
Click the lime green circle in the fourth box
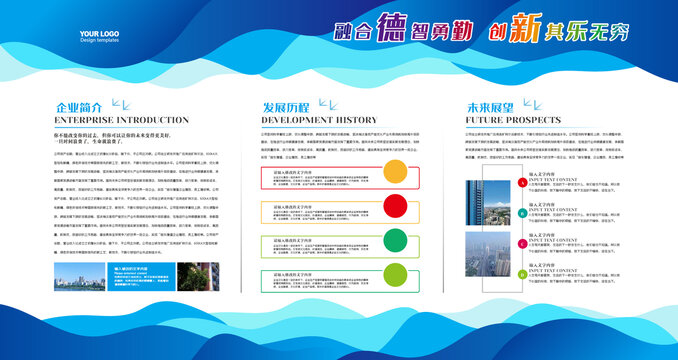[x=395, y=275]
